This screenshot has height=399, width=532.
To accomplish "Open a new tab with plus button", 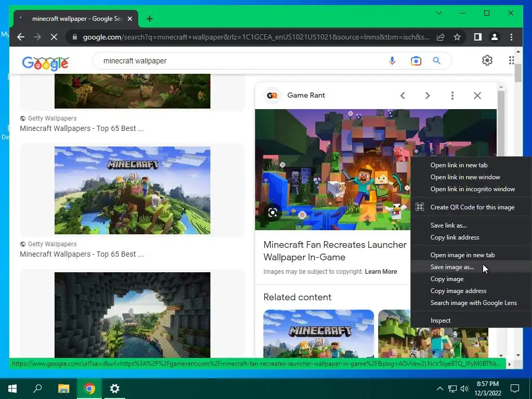I will point(150,19).
